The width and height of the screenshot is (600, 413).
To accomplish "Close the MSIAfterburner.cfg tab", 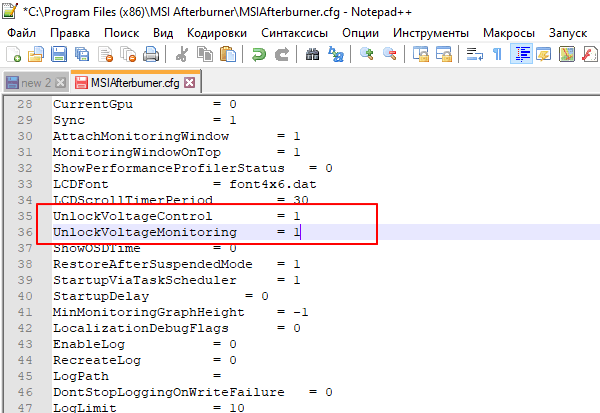I will tap(190, 82).
